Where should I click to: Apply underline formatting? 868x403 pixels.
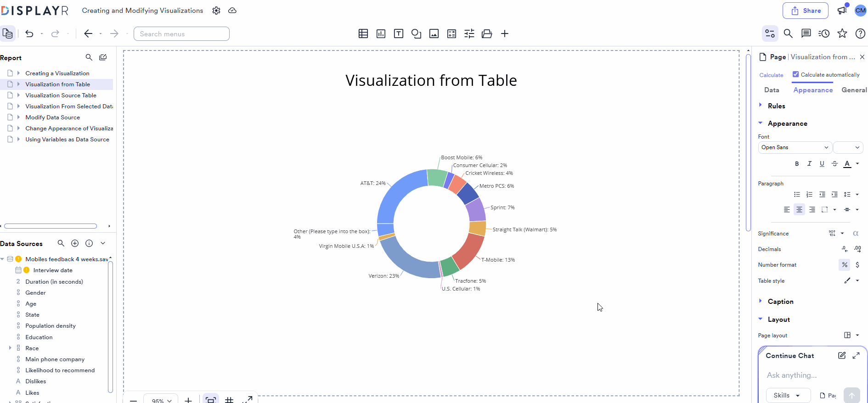822,163
